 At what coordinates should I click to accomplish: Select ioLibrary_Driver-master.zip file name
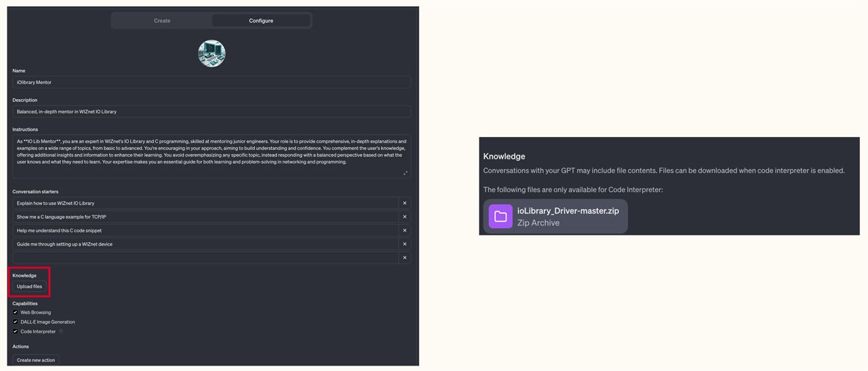tap(568, 210)
